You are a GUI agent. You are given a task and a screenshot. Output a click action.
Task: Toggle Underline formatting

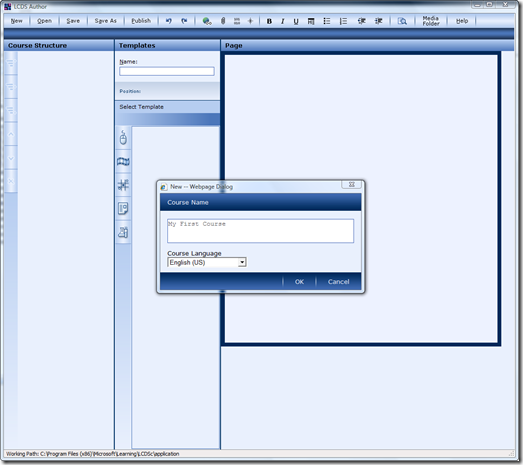pyautogui.click(x=296, y=21)
